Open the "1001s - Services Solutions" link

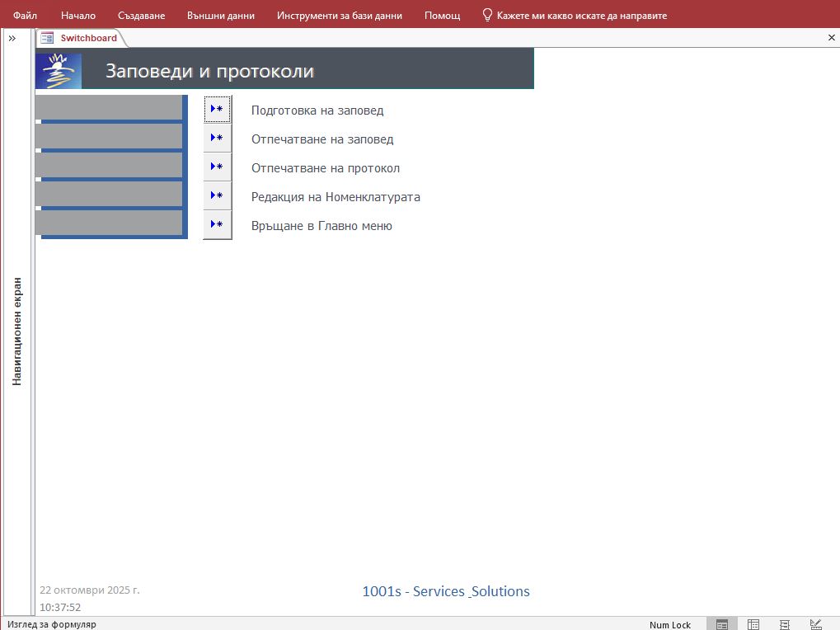point(446,591)
